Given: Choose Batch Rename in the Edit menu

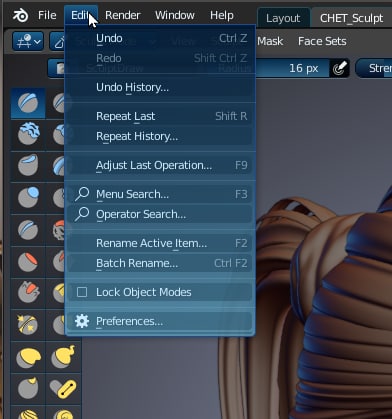Looking at the screenshot, I should click(x=160, y=263).
